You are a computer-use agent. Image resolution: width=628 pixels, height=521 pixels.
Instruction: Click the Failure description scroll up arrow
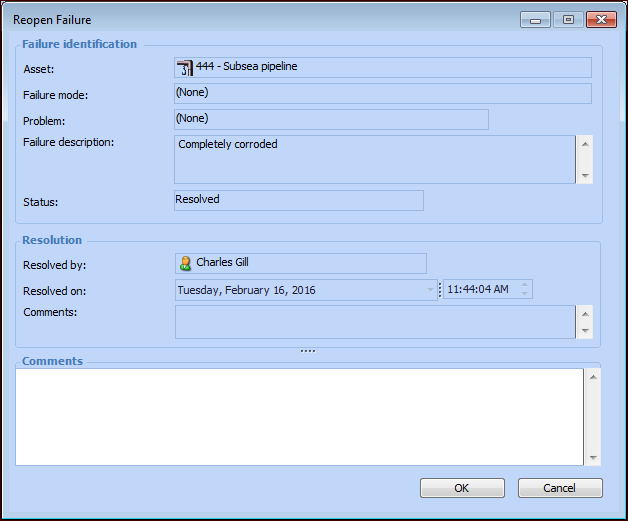click(585, 144)
